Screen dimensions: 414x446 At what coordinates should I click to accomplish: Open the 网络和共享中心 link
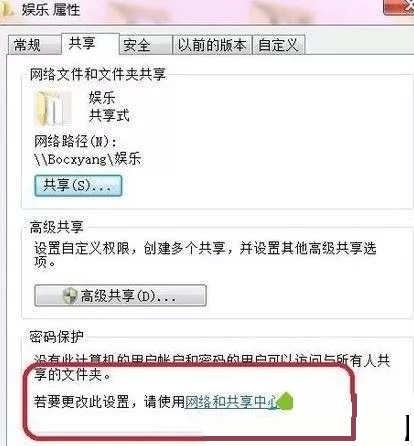(x=231, y=402)
